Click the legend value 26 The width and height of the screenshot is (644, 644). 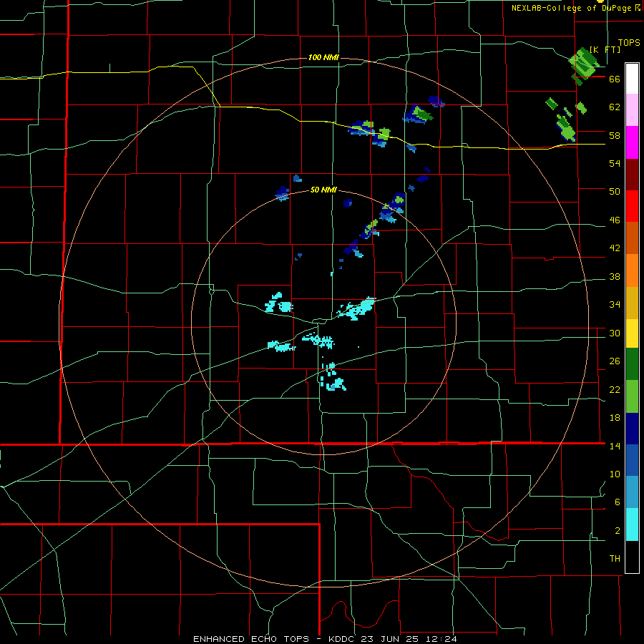615,361
